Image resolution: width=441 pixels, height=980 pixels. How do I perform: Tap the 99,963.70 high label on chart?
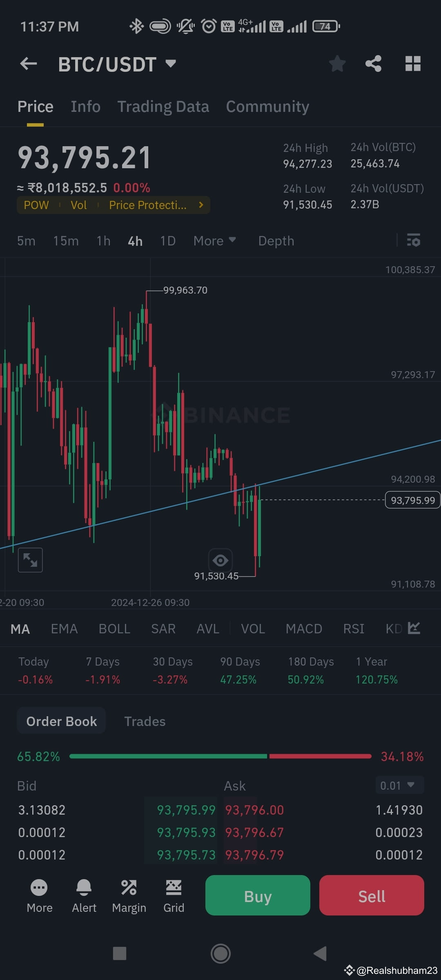click(x=185, y=290)
